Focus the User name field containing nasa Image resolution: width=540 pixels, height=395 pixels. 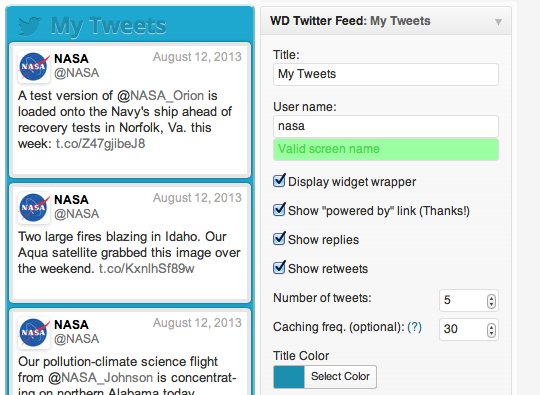(386, 126)
